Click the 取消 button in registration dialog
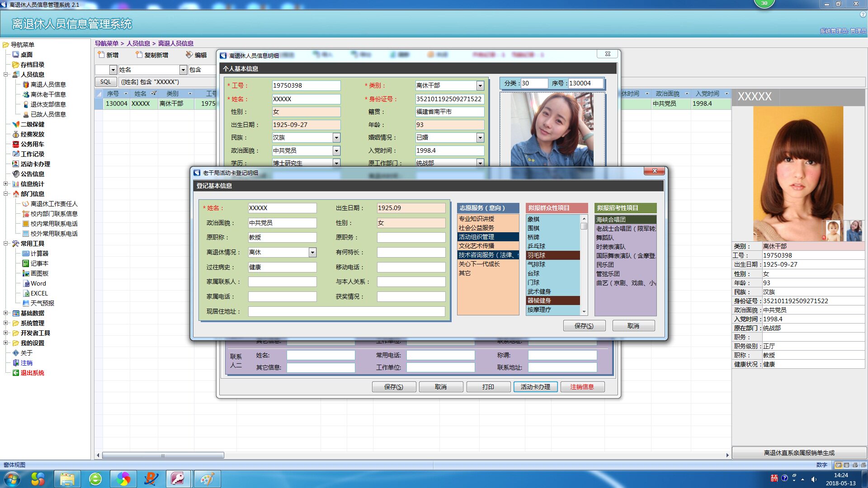The image size is (868, 488). pos(633,326)
